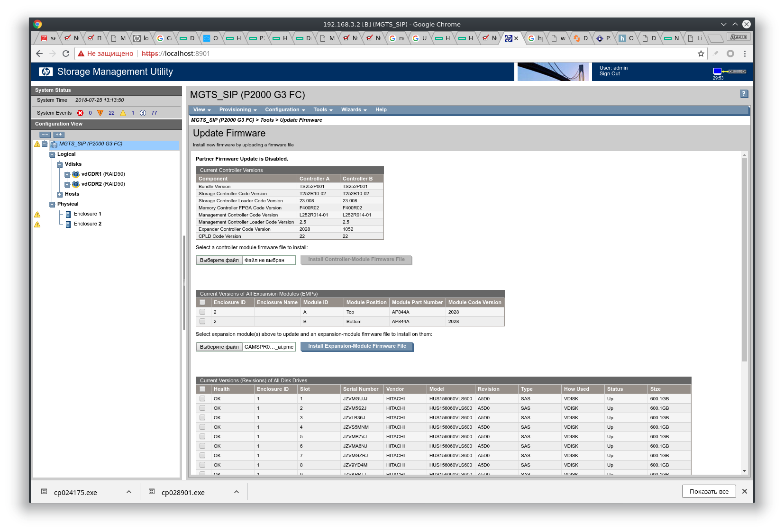Click the critical error events icon
Viewport: 784px width, 532px height.
click(x=81, y=113)
